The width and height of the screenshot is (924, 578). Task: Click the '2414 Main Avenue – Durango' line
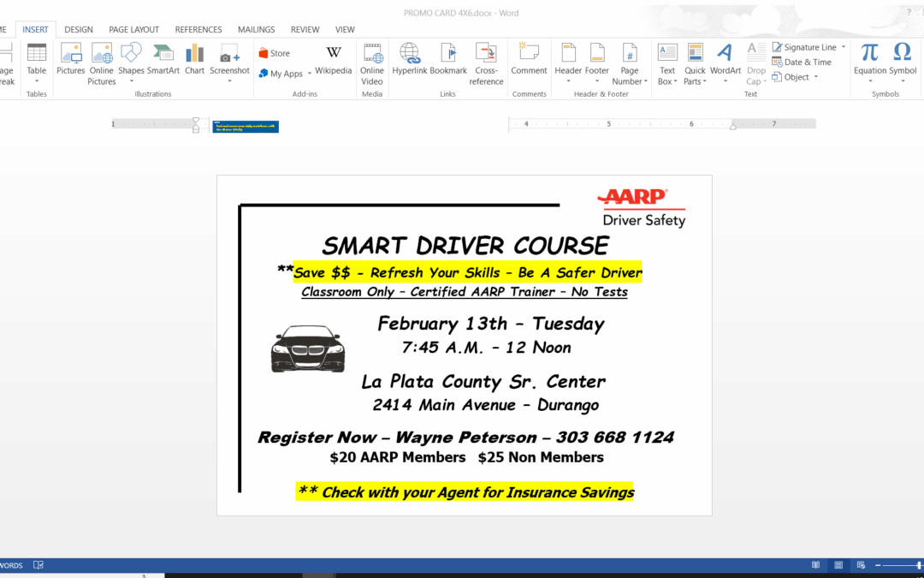[x=486, y=405]
